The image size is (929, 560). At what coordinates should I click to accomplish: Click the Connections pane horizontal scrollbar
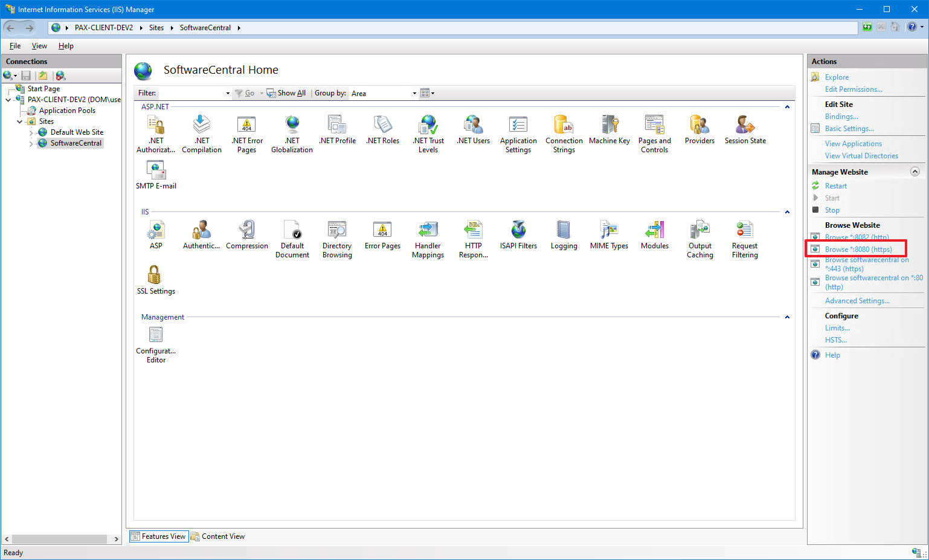point(59,539)
